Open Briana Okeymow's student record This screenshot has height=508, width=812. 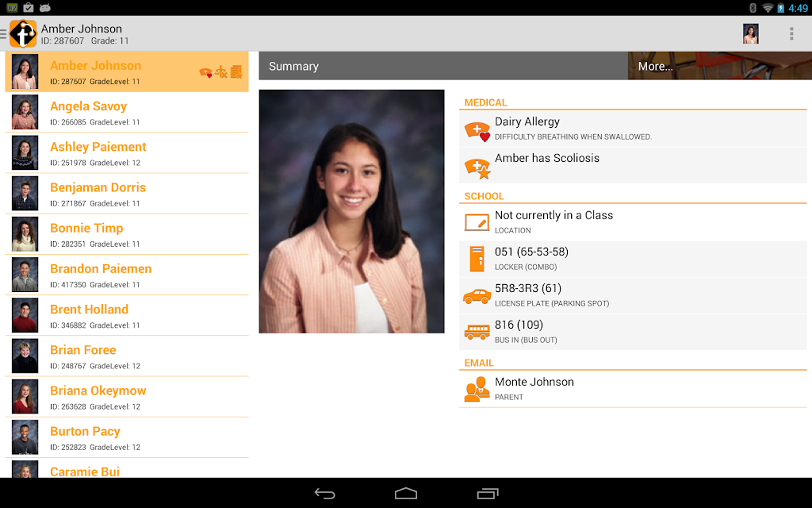tap(127, 397)
